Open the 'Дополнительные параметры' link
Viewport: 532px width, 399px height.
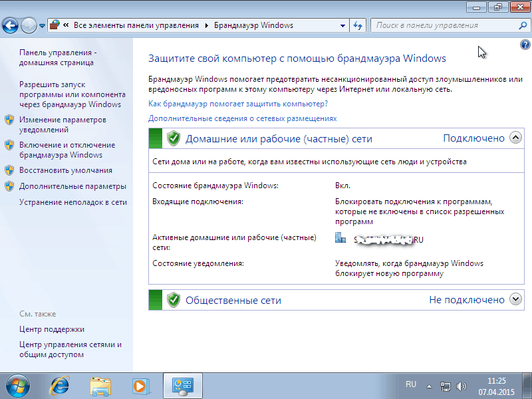(72, 186)
